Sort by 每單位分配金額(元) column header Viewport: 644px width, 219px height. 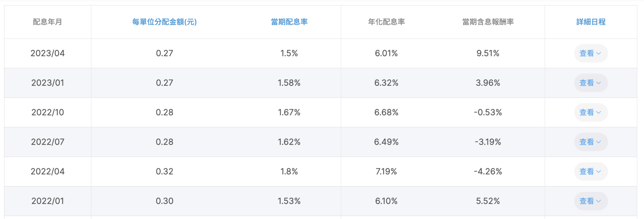point(164,22)
